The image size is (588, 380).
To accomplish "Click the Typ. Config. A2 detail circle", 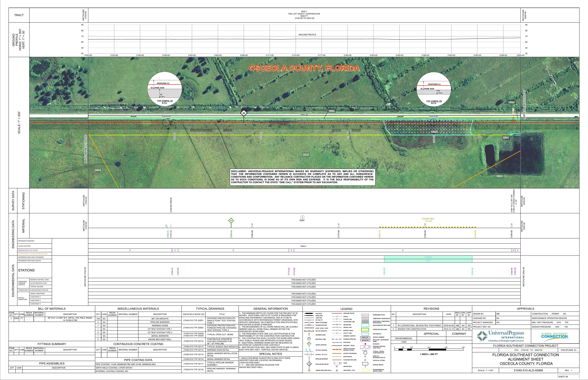I will [165, 89].
